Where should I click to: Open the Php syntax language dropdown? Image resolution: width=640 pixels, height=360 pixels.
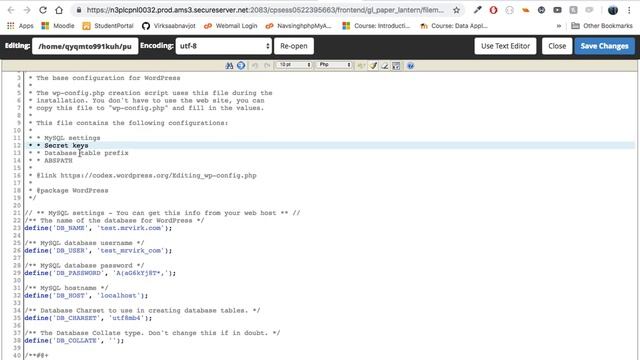[334, 65]
